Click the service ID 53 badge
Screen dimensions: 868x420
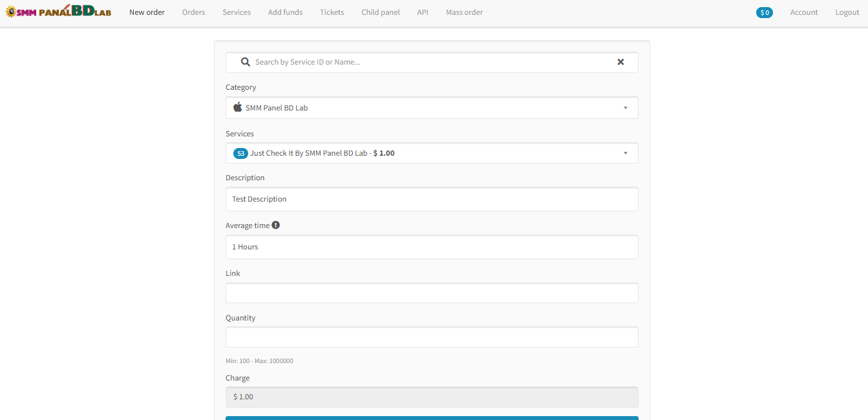coord(240,153)
